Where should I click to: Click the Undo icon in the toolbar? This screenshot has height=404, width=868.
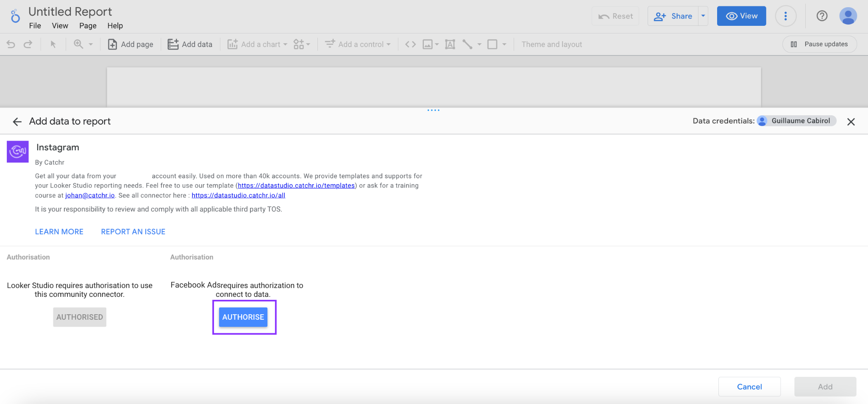pyautogui.click(x=10, y=44)
